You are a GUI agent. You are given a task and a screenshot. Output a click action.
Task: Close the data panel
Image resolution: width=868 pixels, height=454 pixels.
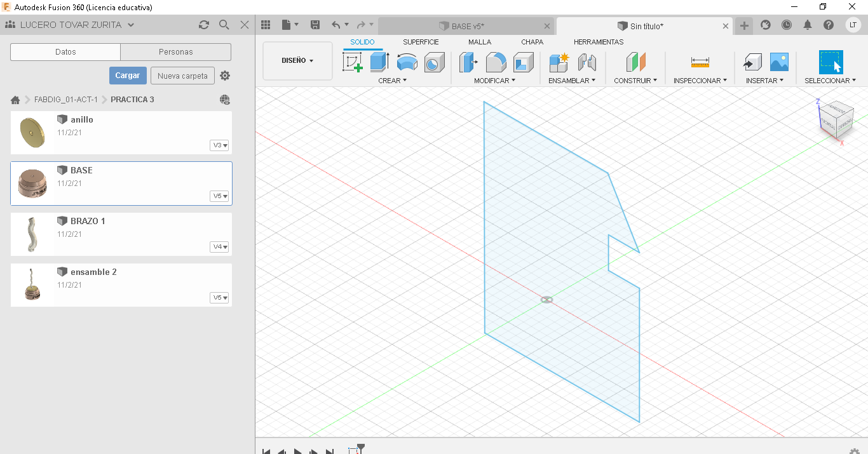point(244,25)
